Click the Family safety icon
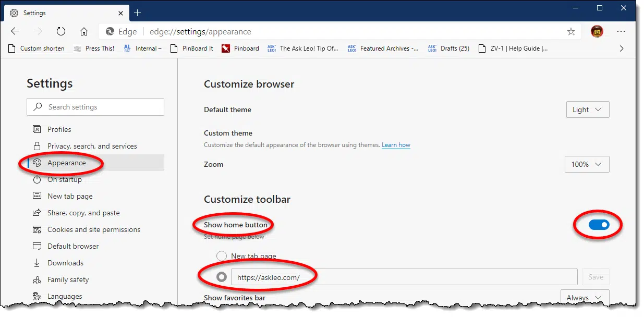Viewport: 644px width, 317px height. [37, 279]
